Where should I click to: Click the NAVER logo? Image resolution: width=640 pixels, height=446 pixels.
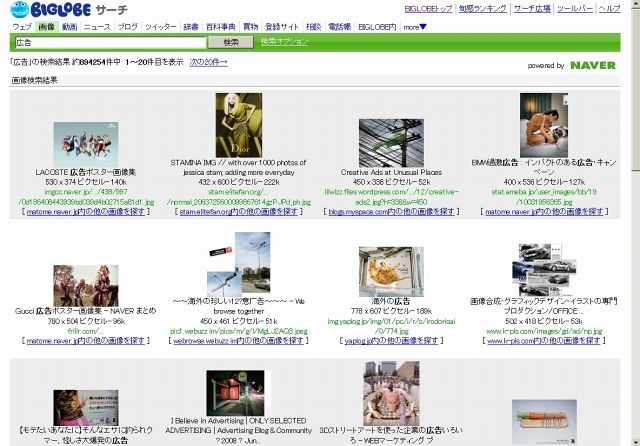pyautogui.click(x=593, y=65)
